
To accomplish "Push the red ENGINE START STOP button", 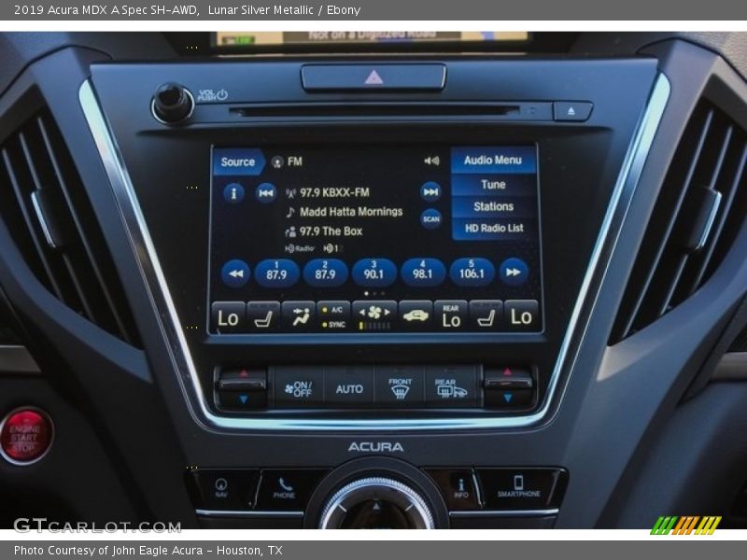I will pos(24,436).
